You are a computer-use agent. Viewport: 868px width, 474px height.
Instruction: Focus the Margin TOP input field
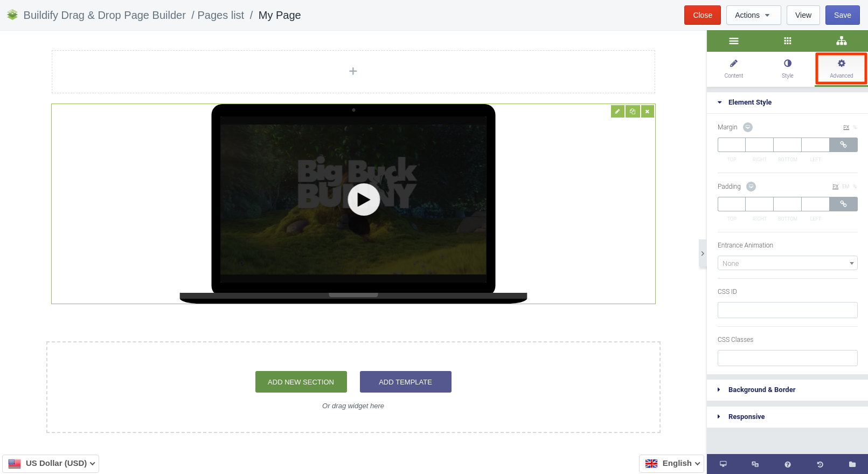[x=732, y=145]
